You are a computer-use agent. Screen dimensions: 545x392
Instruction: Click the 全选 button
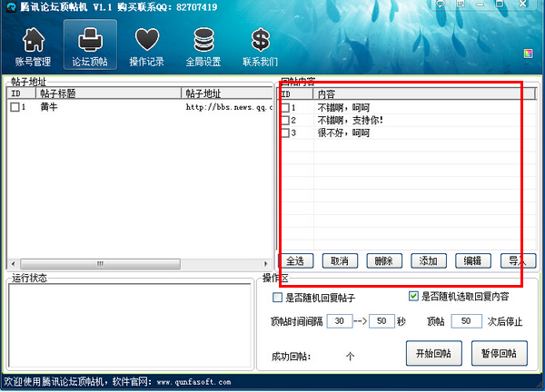point(295,260)
